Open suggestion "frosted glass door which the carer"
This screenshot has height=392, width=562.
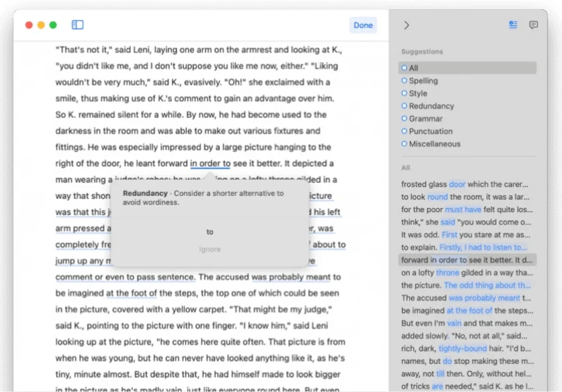[x=467, y=184]
